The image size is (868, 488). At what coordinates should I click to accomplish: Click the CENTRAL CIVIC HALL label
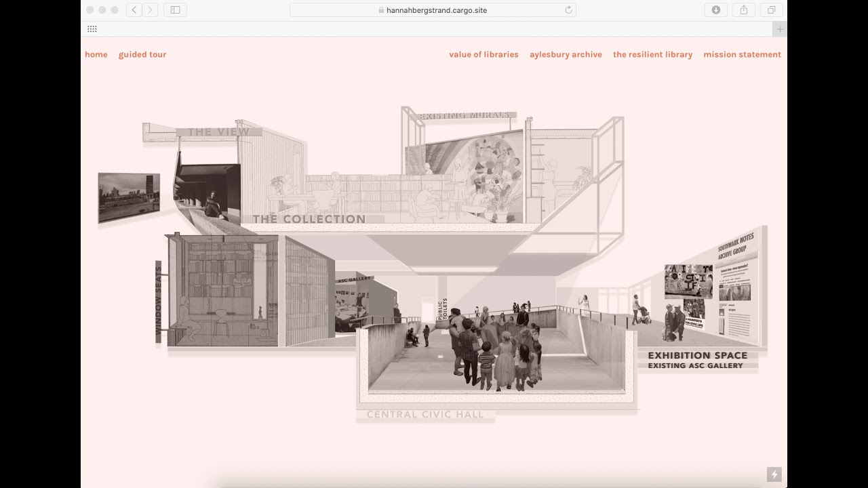coord(425,415)
